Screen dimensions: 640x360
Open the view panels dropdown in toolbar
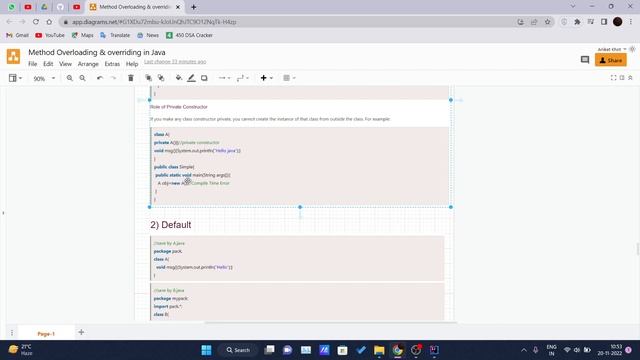click(x=16, y=78)
